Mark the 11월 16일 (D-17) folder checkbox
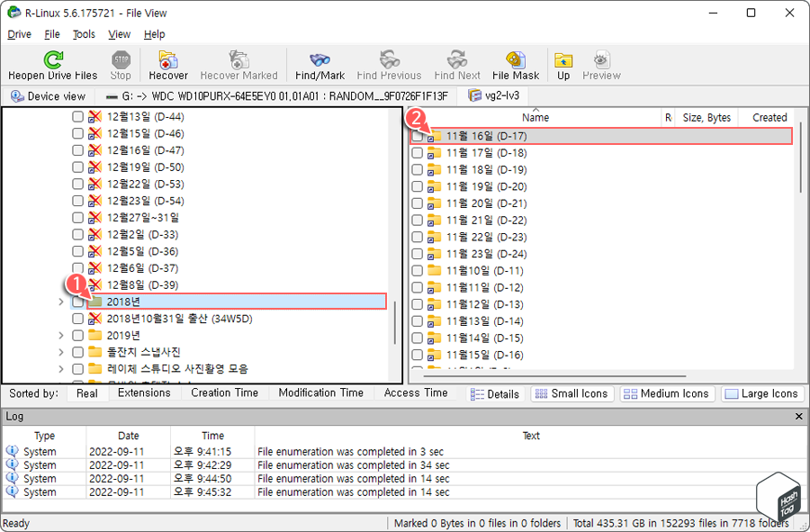The height and width of the screenshot is (532, 810). point(417,136)
